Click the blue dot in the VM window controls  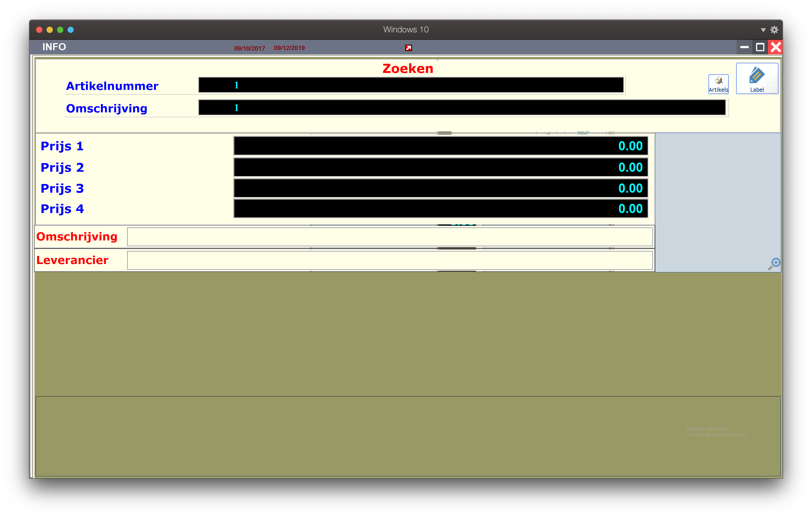70,30
